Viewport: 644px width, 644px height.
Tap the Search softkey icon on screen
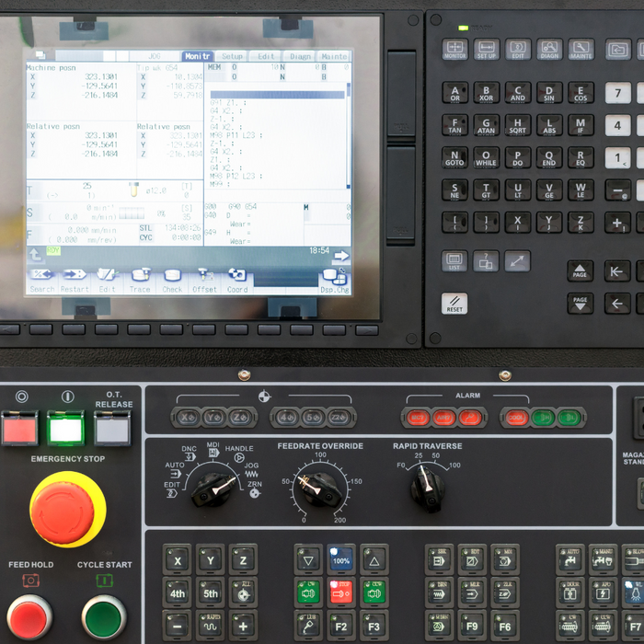42,274
